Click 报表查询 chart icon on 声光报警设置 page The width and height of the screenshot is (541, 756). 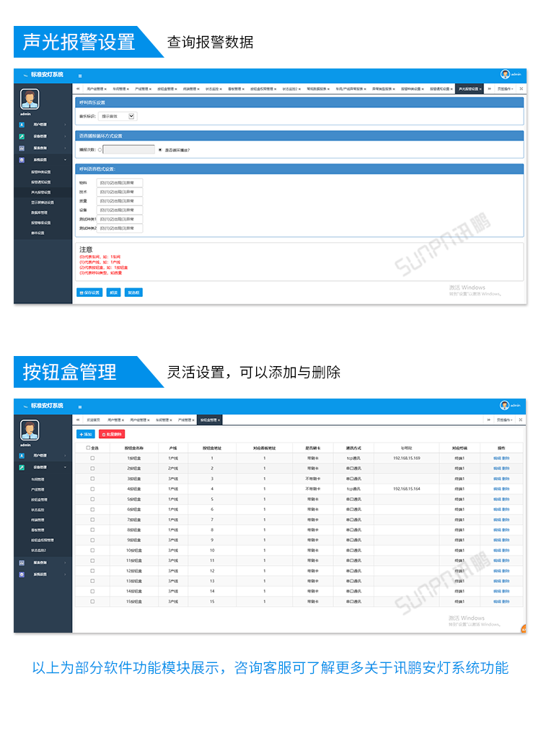tap(22, 148)
